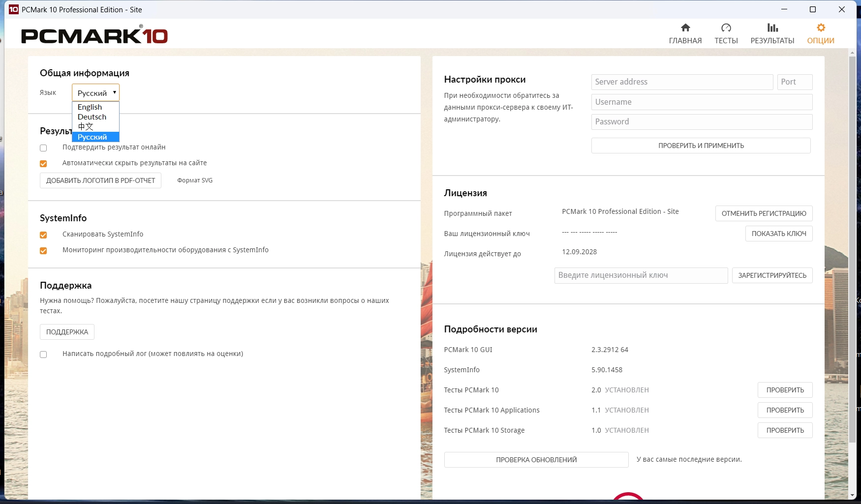Click the bar chart icon for РЕЗУЛЬТАТЫ
The height and width of the screenshot is (504, 861).
tap(772, 28)
